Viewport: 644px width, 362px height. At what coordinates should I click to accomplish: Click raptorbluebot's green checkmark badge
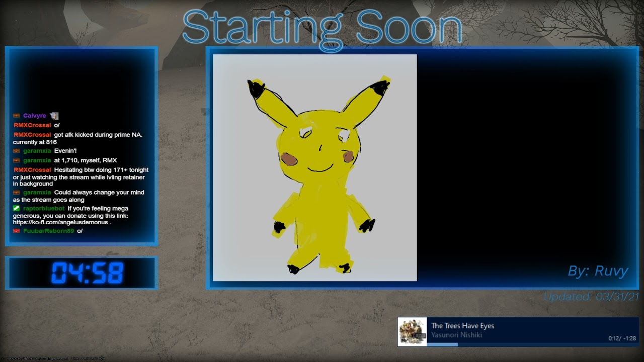coord(17,208)
